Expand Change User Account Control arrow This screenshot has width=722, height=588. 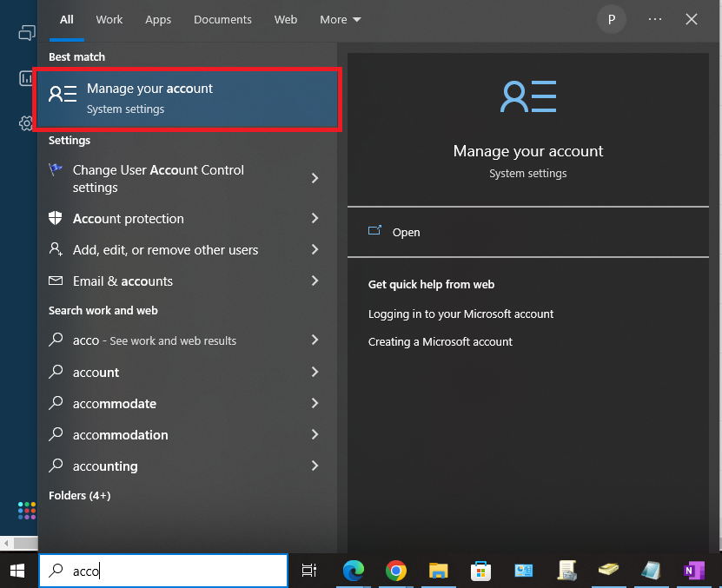tap(315, 178)
